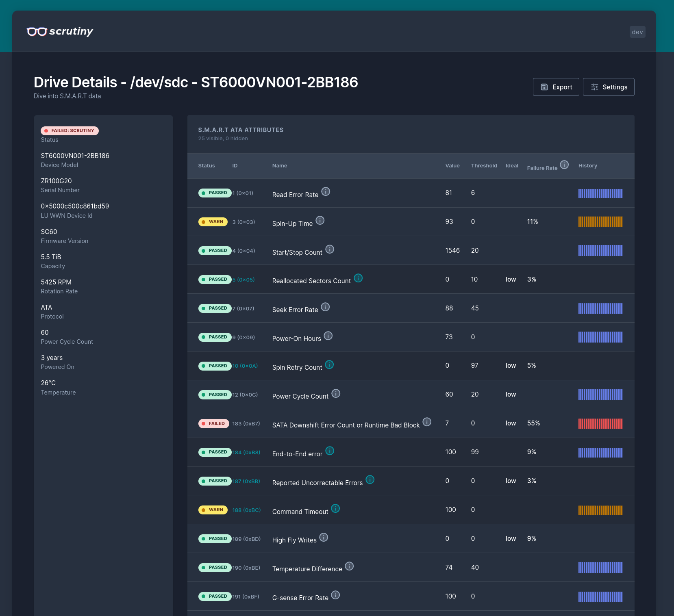Screen dimensions: 674x616
Task: Click the Value column header
Action: tap(452, 166)
